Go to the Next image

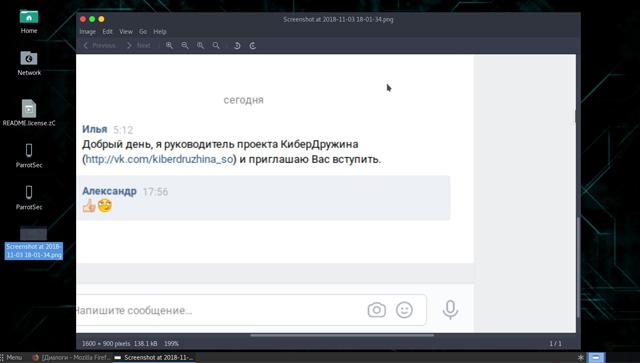click(x=139, y=45)
